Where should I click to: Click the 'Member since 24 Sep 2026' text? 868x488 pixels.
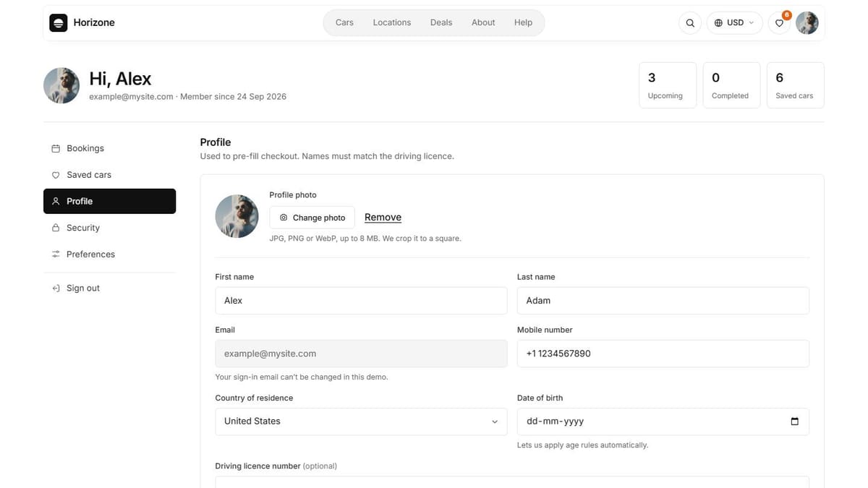coord(233,96)
